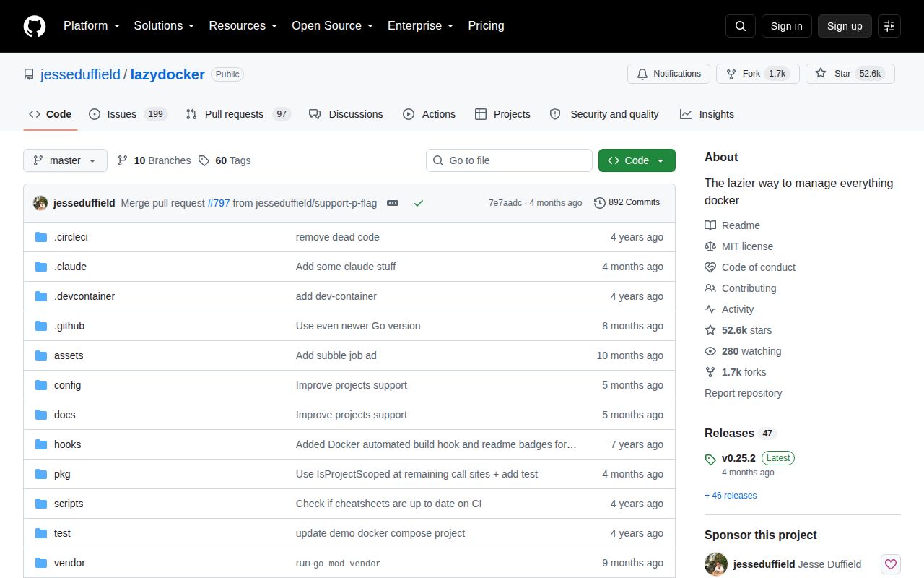Switch to the Pull requests tab
Screen dimensions: 924x578
point(238,114)
